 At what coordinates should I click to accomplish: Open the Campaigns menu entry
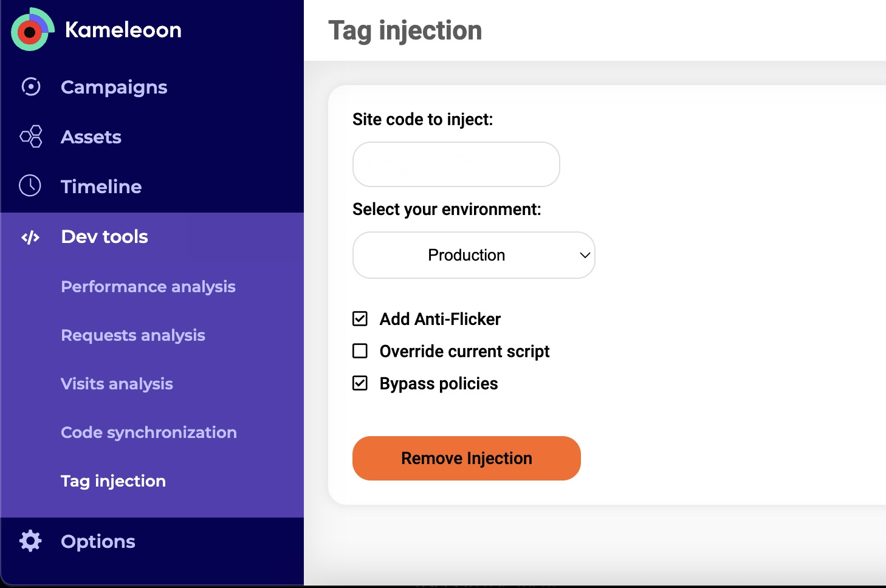[x=114, y=87]
